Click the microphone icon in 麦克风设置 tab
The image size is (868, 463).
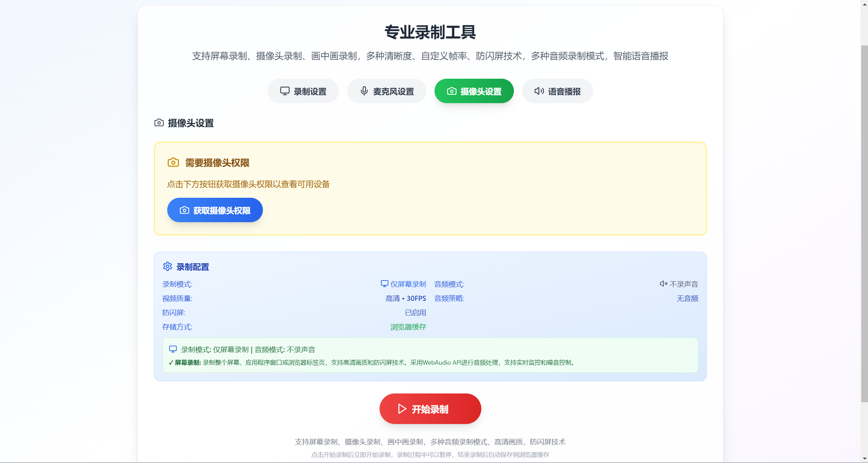[364, 91]
